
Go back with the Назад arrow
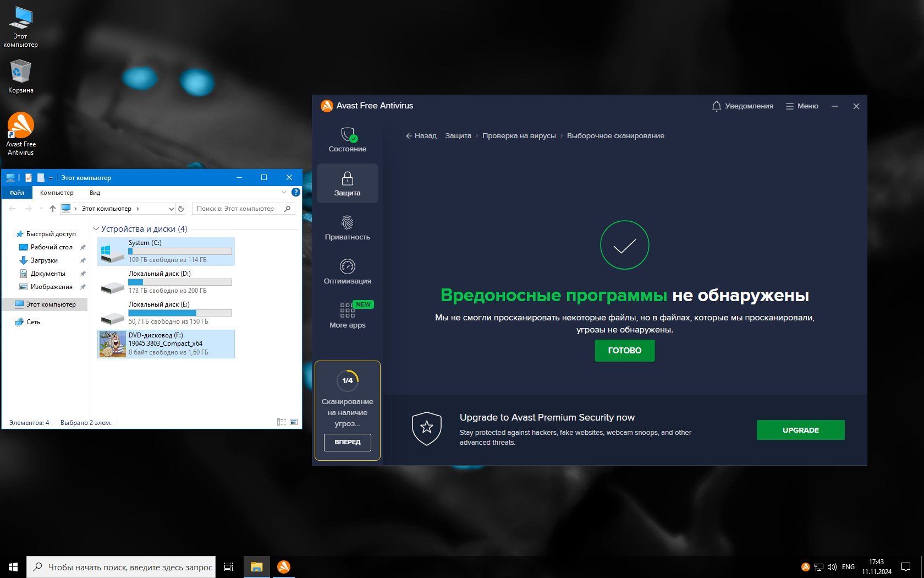pos(421,136)
